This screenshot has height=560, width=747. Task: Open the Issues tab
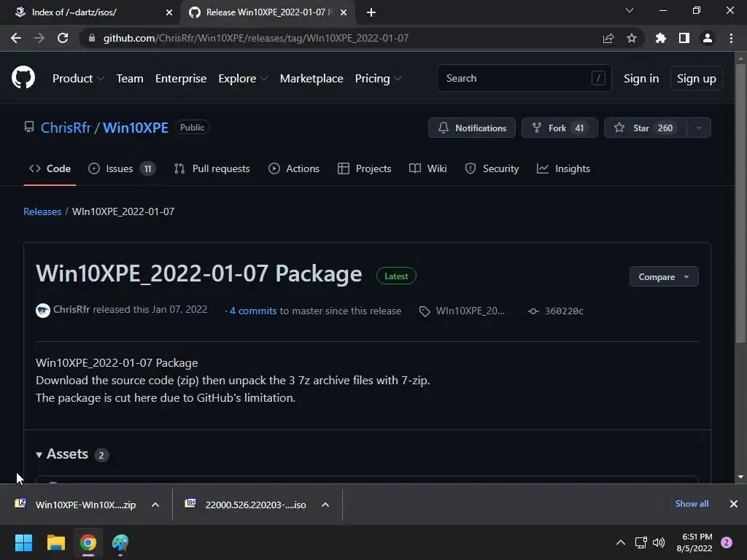[122, 168]
